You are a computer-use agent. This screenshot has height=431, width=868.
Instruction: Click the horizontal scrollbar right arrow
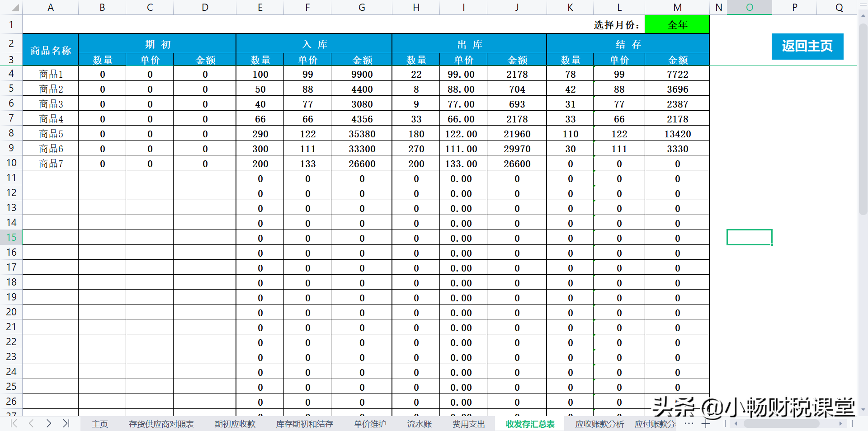click(x=840, y=424)
